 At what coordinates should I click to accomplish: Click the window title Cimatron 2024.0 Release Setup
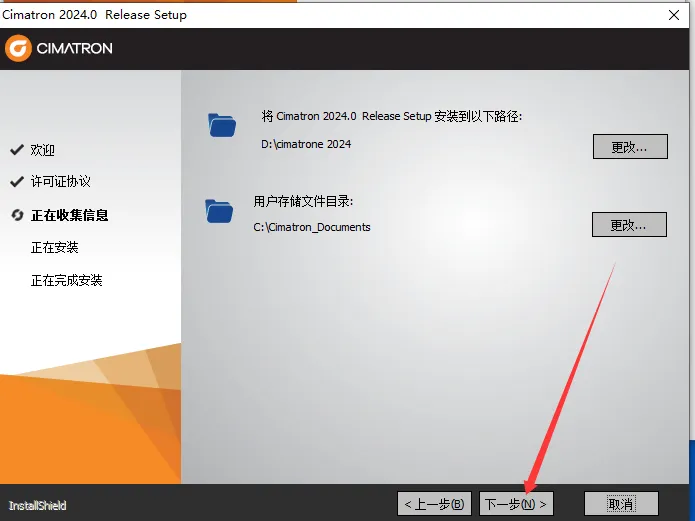(x=94, y=15)
